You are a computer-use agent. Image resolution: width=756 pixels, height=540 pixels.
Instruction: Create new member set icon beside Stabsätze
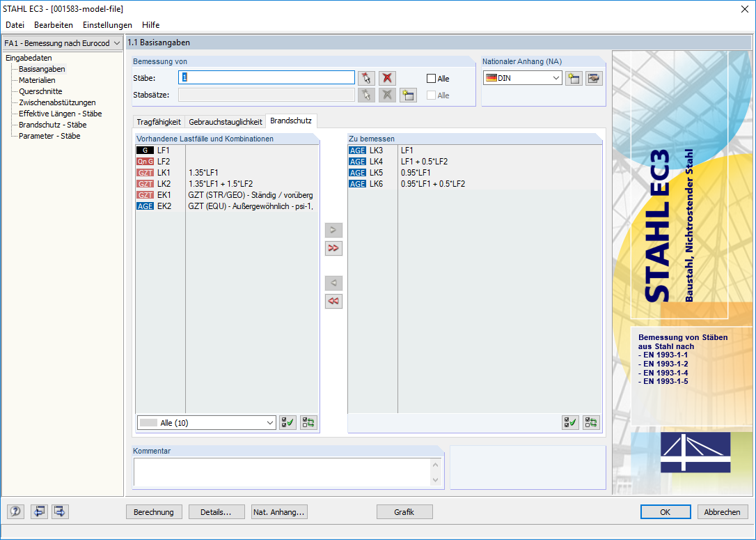[x=409, y=95]
